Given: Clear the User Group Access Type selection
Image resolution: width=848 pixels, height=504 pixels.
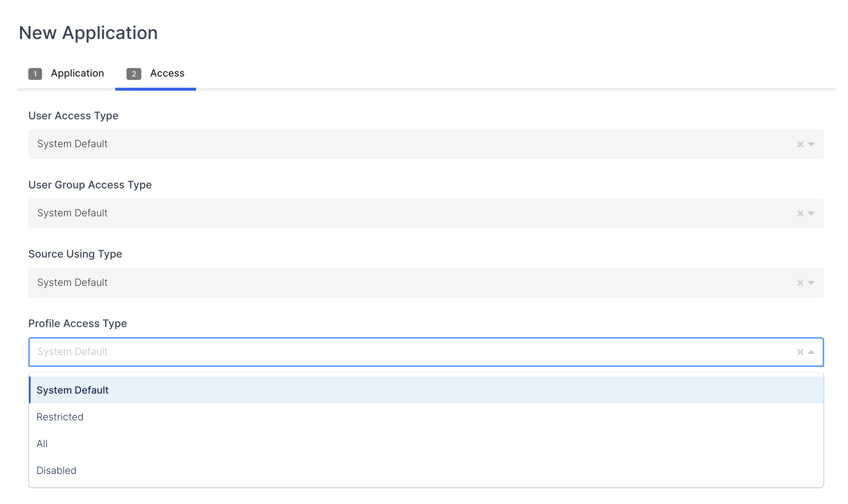Looking at the screenshot, I should click(800, 213).
